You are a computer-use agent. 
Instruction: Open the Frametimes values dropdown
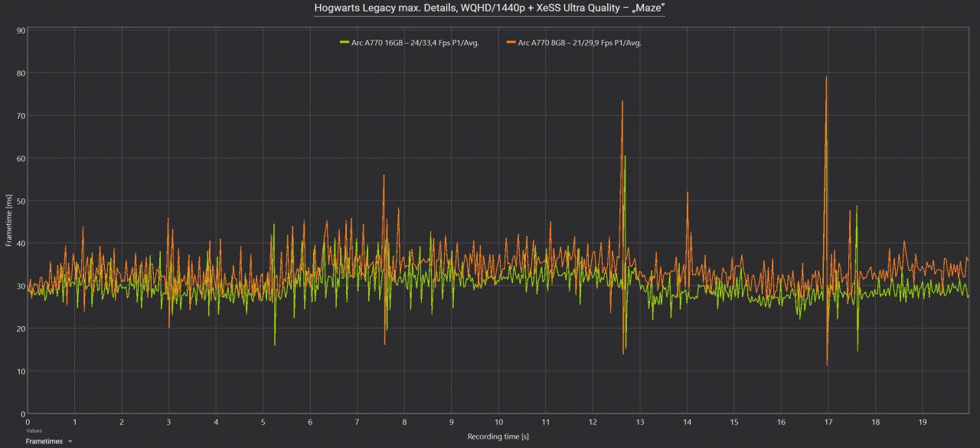pyautogui.click(x=49, y=441)
